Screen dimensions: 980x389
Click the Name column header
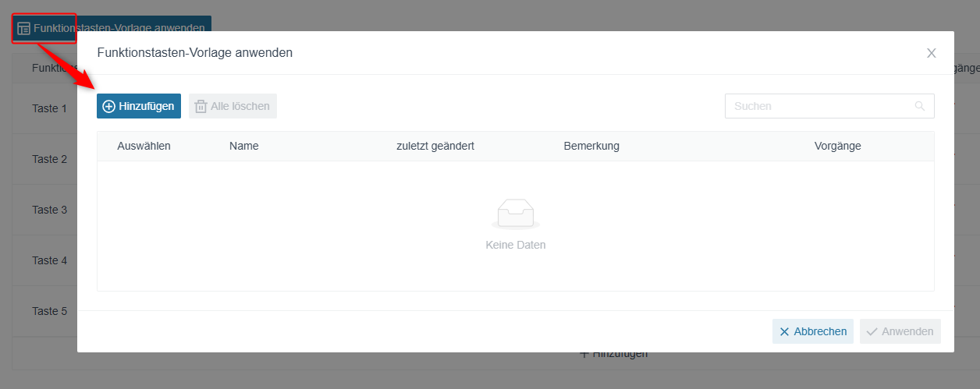point(244,146)
